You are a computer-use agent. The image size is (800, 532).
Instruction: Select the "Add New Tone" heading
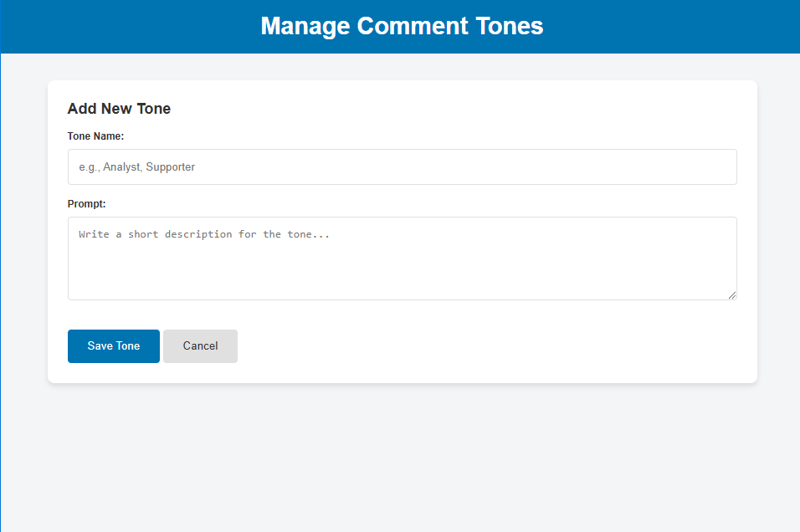pos(119,109)
